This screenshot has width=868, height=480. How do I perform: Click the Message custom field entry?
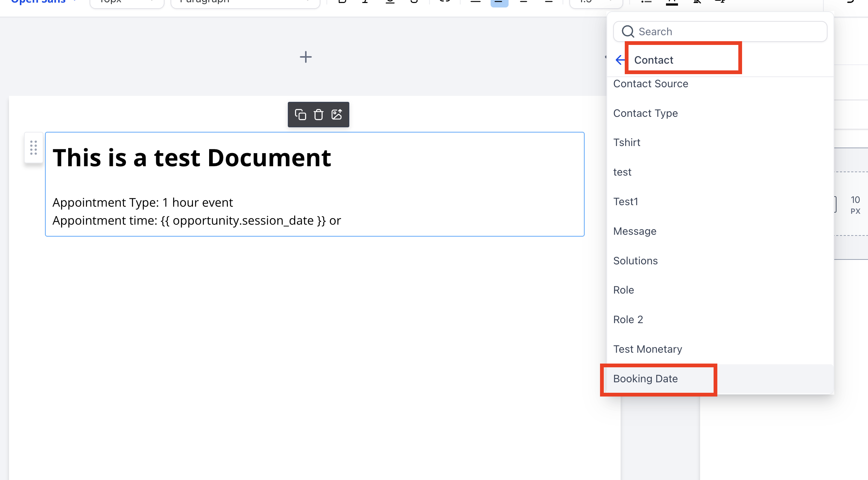coord(635,231)
